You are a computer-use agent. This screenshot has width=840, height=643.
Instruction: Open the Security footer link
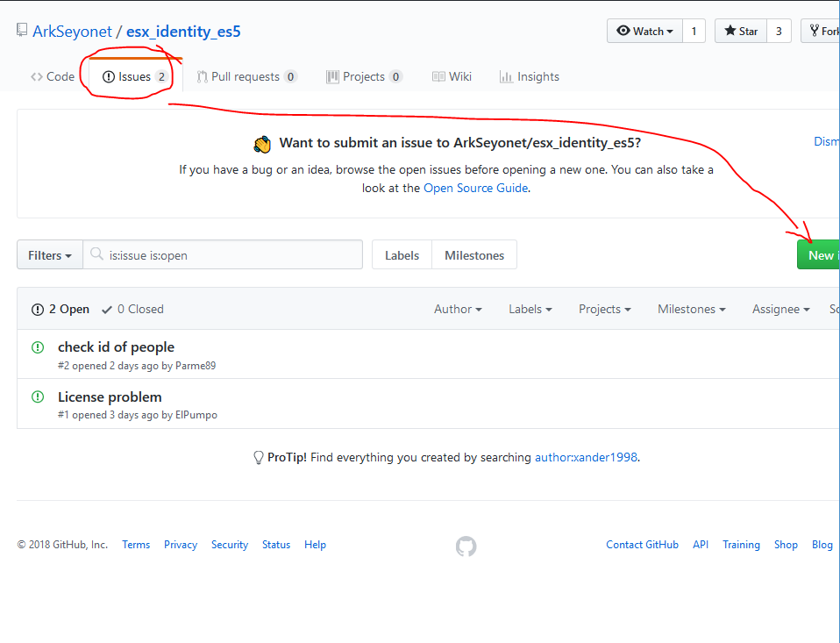click(230, 545)
